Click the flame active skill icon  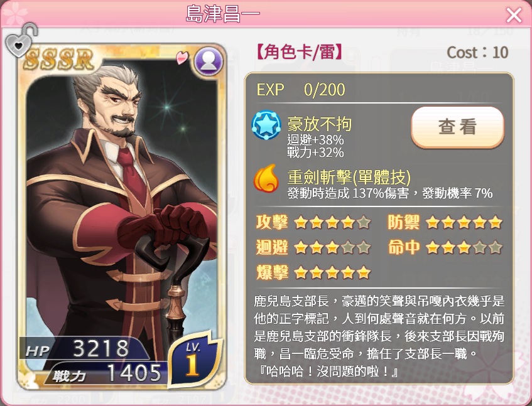click(x=266, y=178)
